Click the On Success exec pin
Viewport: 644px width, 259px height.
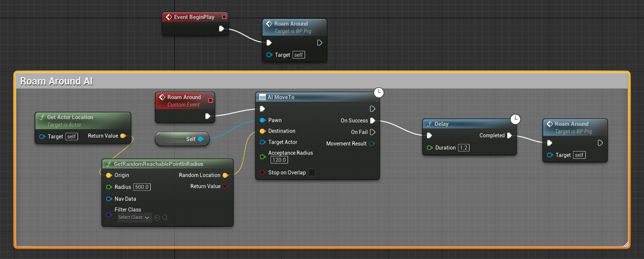click(x=373, y=121)
